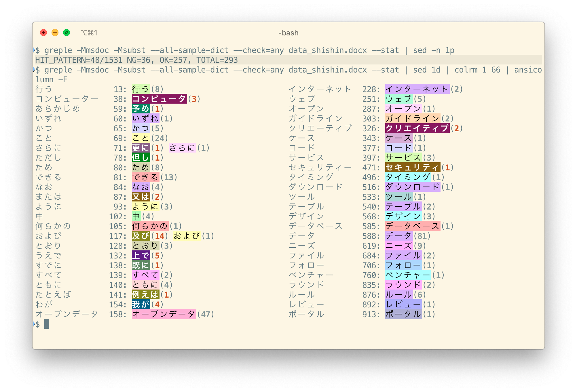Click the highlighted すべて(2) entry

(x=145, y=275)
